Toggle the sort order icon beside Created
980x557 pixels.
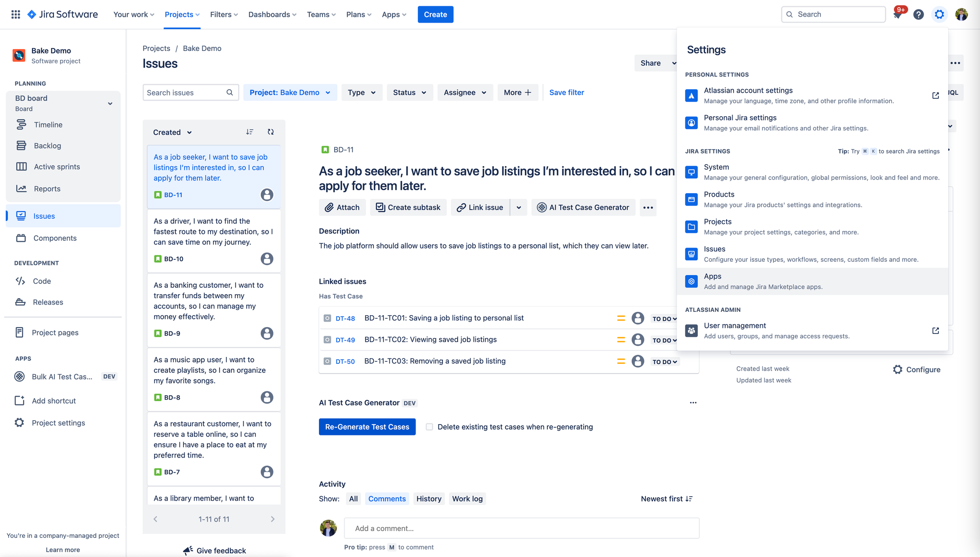point(249,132)
